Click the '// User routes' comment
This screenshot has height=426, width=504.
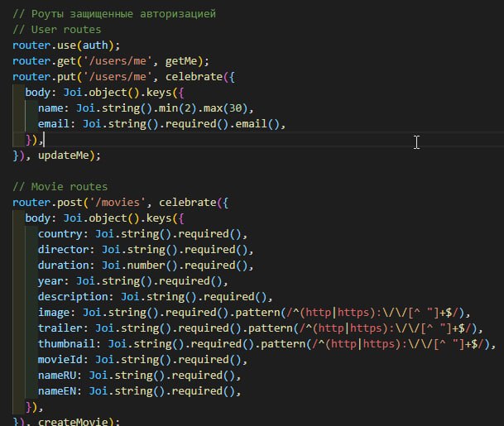pos(57,30)
